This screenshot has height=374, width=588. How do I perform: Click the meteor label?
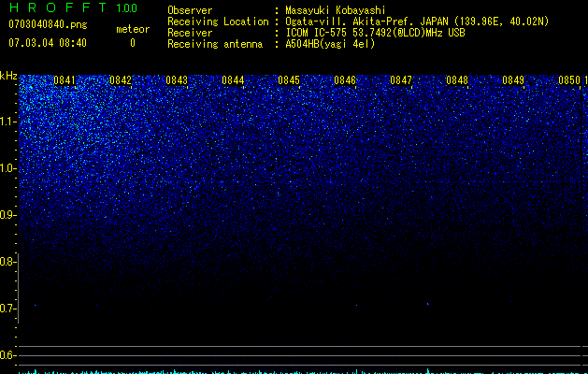pyautogui.click(x=133, y=29)
